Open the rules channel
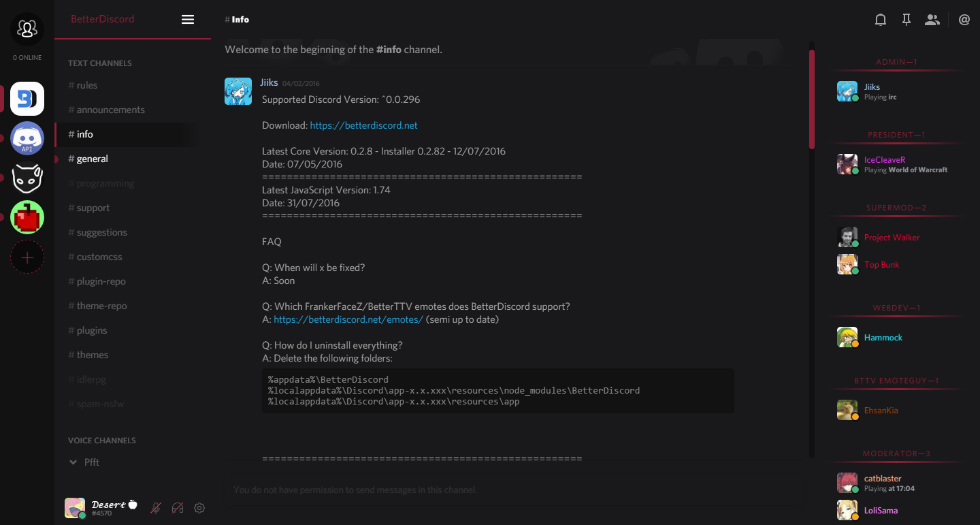Screen dimensions: 980x525 pos(133,85)
